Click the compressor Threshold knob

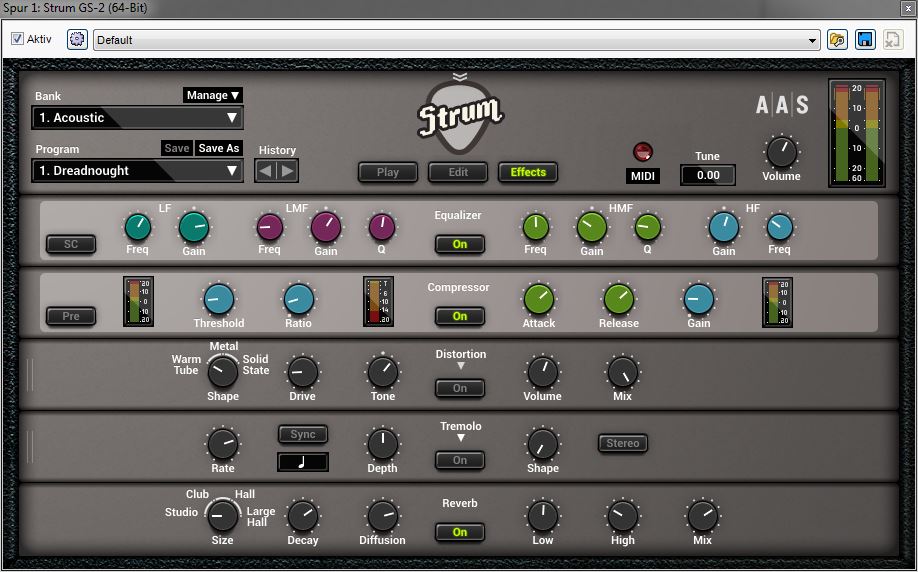click(x=219, y=299)
